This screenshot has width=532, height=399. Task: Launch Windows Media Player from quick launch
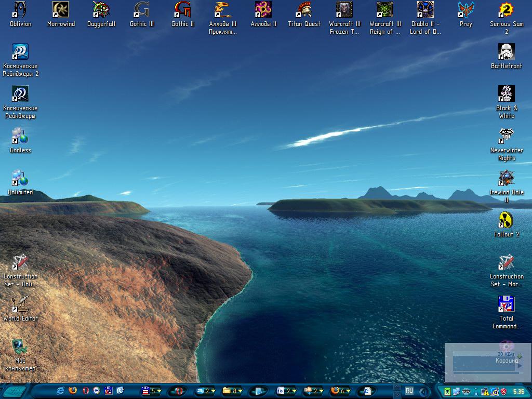97,391
